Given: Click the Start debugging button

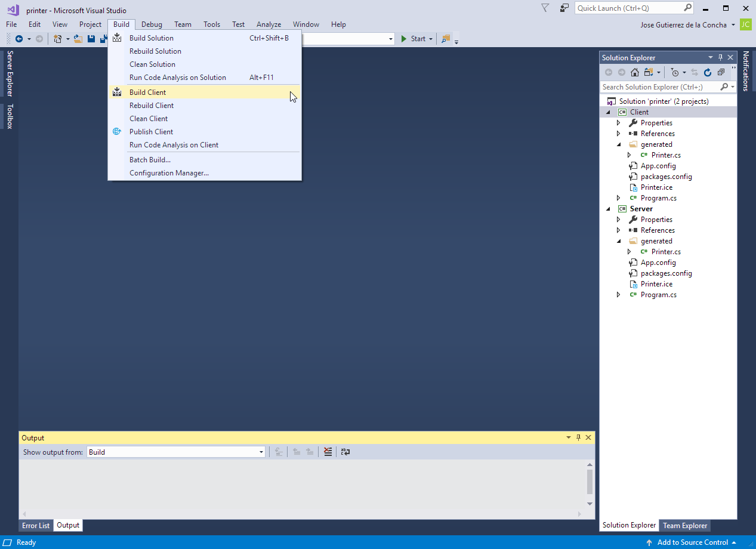Looking at the screenshot, I should click(x=414, y=39).
